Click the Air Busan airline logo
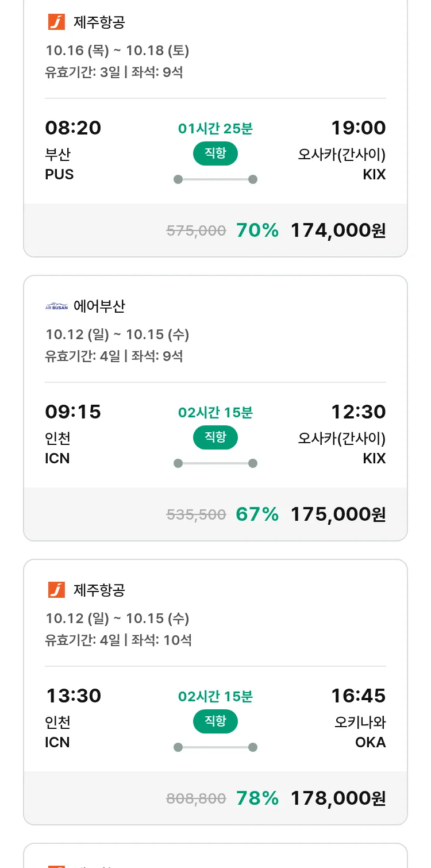Viewport: 431px width, 868px height. [x=56, y=307]
